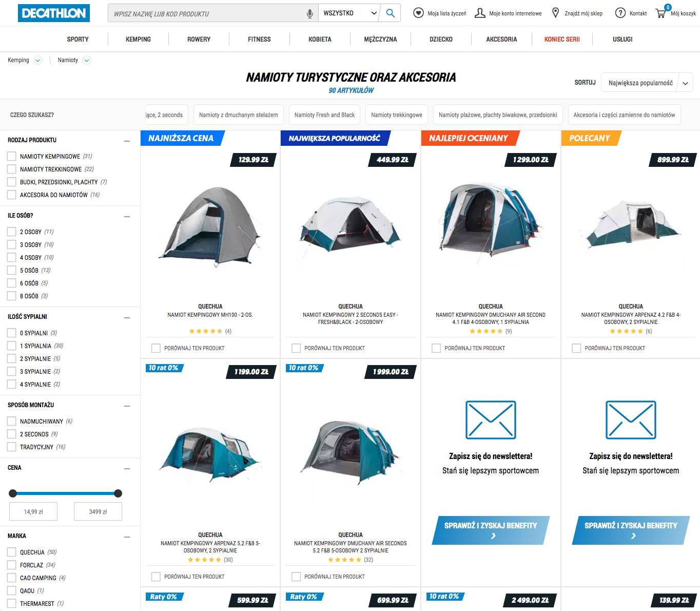Open the Największa popularność sort dropdown
Viewport: 700px width, 611px height.
coord(647,83)
